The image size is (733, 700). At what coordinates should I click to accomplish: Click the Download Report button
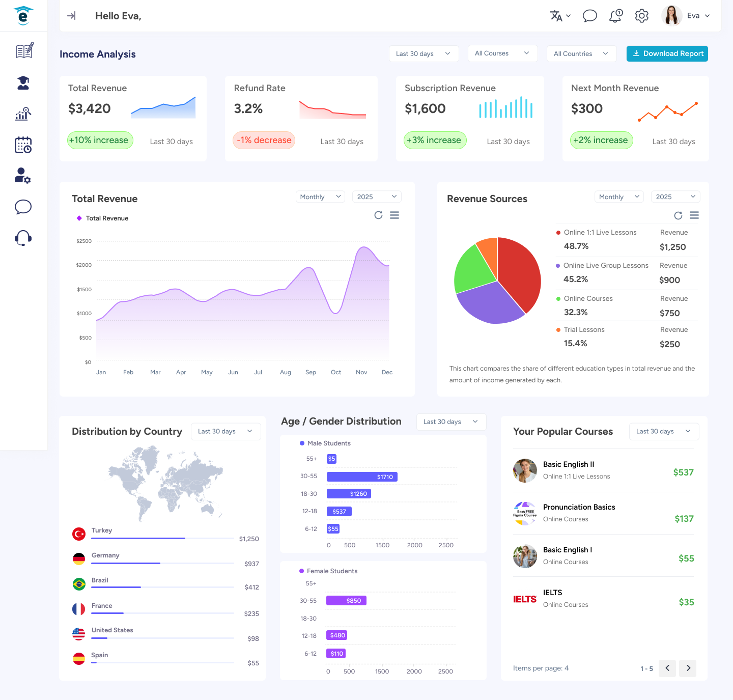tap(667, 53)
